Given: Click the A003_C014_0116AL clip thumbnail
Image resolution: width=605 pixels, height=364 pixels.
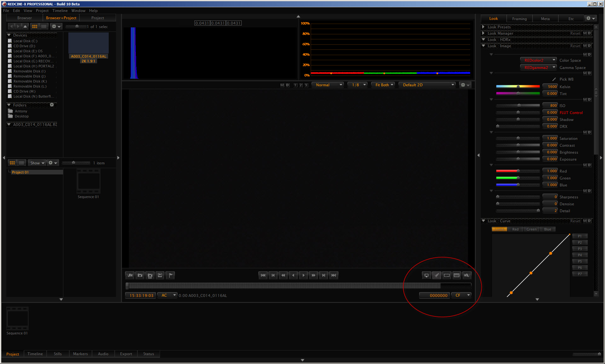Looking at the screenshot, I should coord(89,43).
